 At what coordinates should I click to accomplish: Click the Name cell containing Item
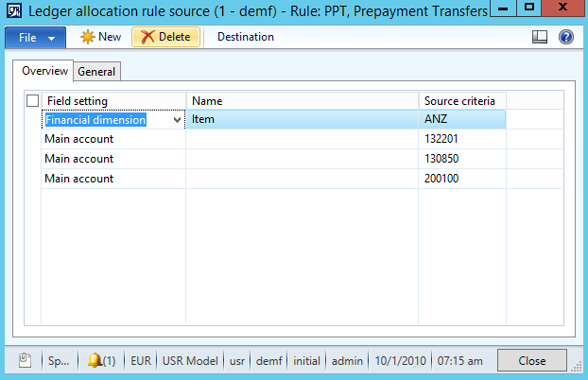tap(303, 120)
